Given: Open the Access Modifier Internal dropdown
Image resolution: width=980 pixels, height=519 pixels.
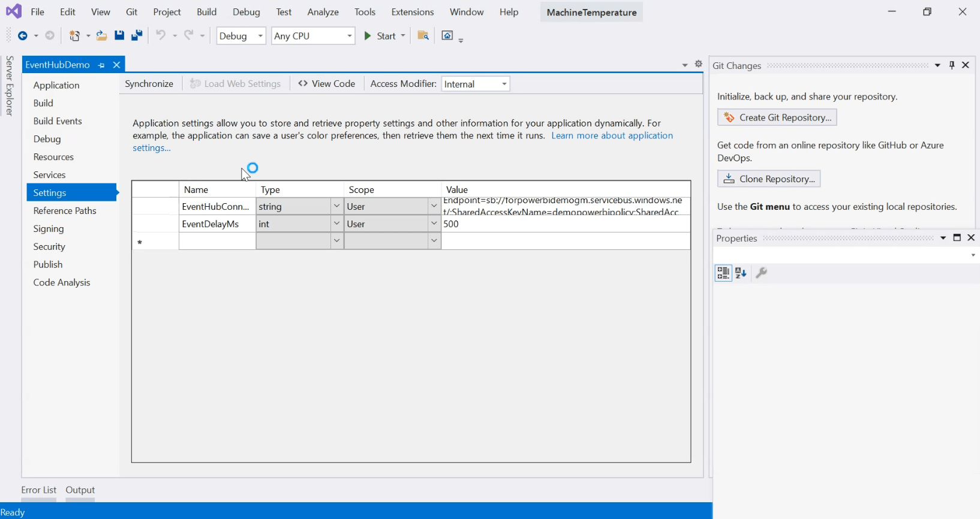Looking at the screenshot, I should [x=476, y=84].
